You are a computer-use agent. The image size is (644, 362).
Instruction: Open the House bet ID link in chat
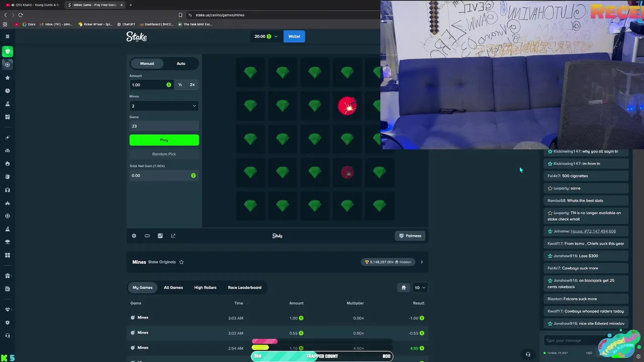tap(593, 231)
